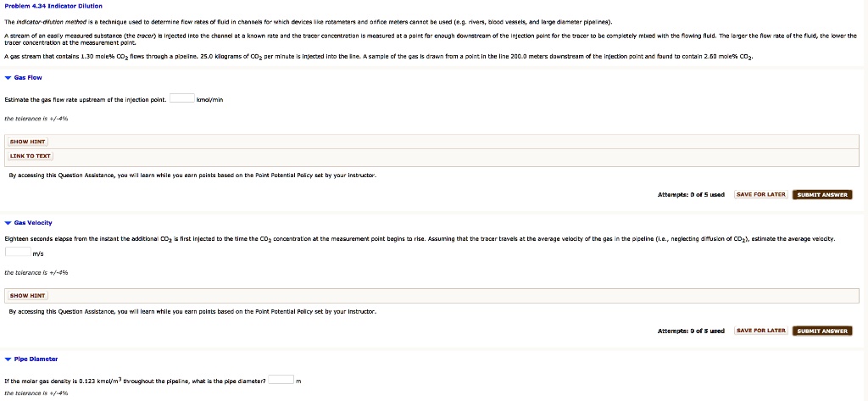Viewport: 868px width, 401px height.
Task: Save the Gas Flow answer for later
Action: point(761,195)
